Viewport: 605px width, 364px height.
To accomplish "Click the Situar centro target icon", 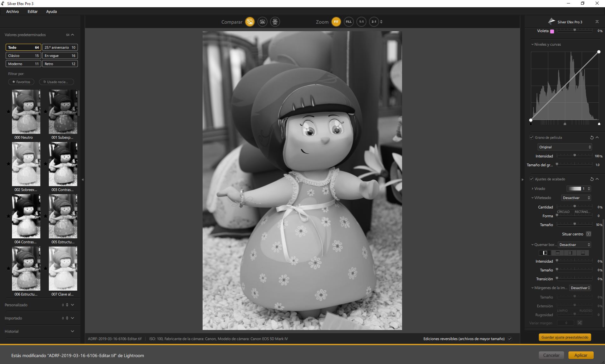I will pyautogui.click(x=589, y=234).
